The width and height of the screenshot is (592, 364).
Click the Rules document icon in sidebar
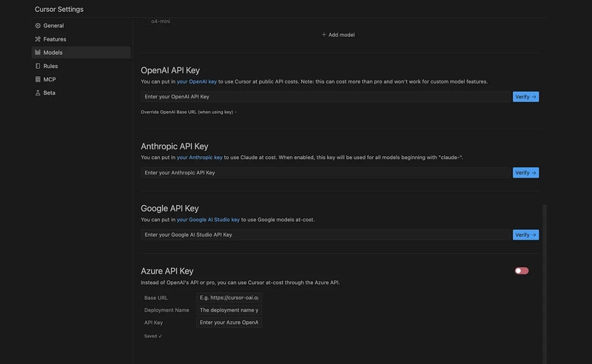pos(38,66)
